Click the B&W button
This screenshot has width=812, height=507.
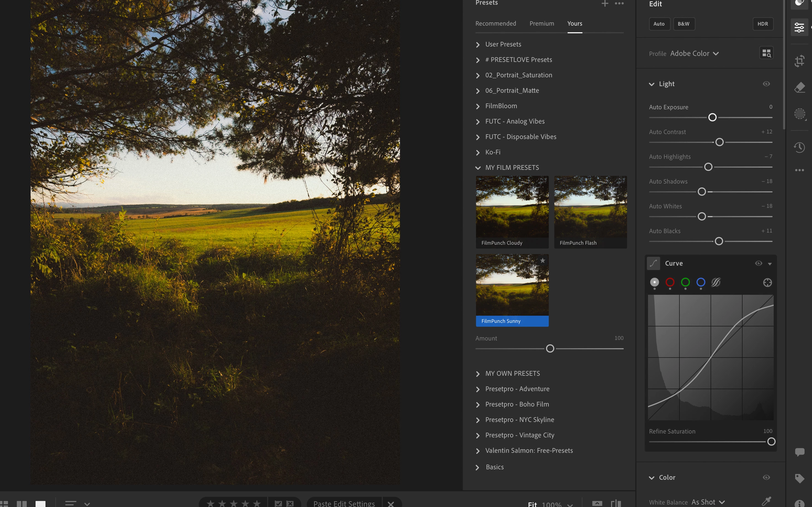(684, 24)
